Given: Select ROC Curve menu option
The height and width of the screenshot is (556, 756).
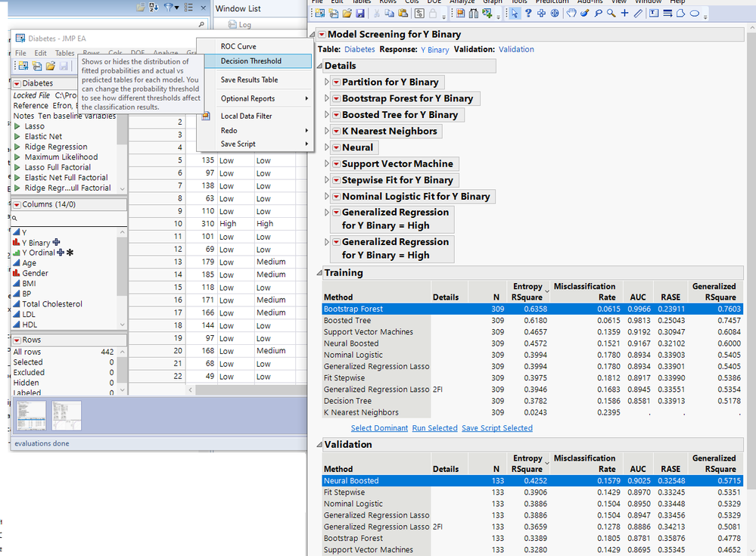Looking at the screenshot, I should 238,47.
